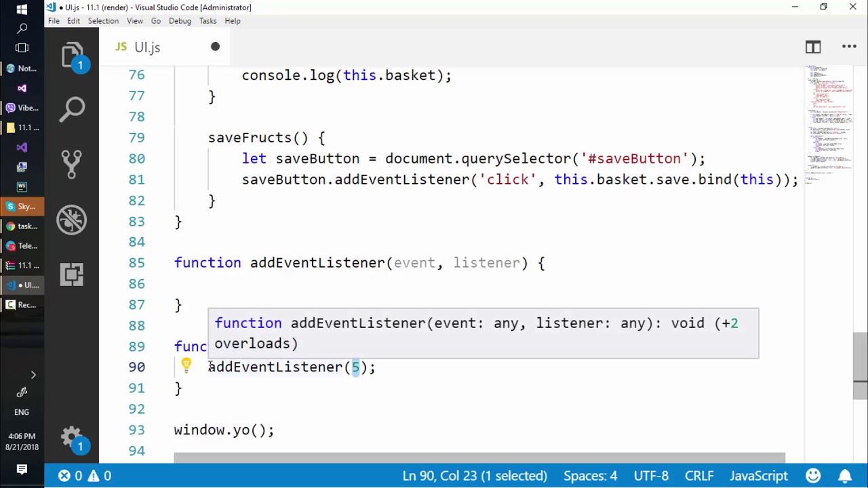Image resolution: width=868 pixels, height=488 pixels.
Task: Click the Task View taskbar icon
Action: 22,48
